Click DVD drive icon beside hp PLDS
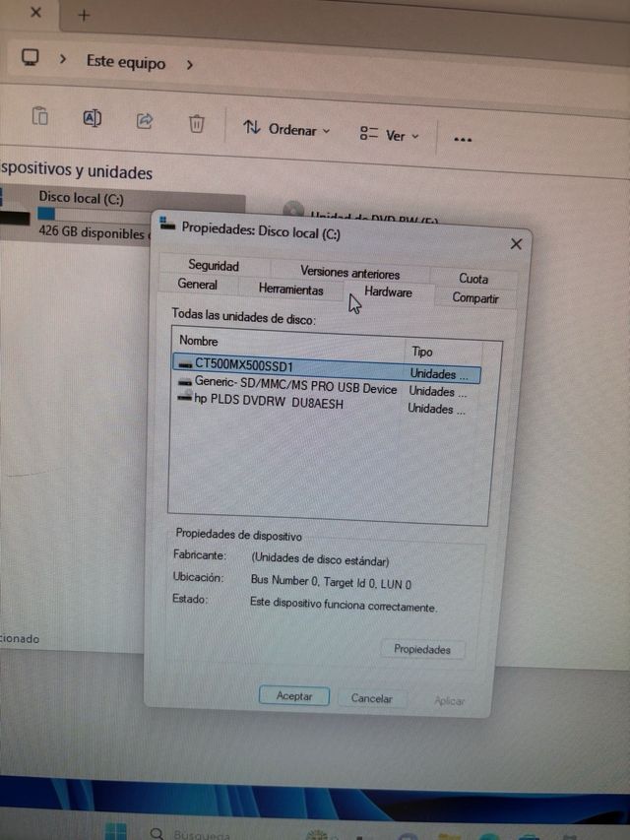The height and width of the screenshot is (840, 630). 185,397
